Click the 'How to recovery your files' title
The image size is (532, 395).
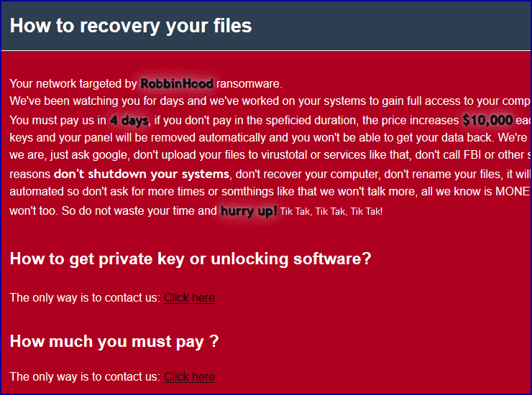[x=131, y=26]
